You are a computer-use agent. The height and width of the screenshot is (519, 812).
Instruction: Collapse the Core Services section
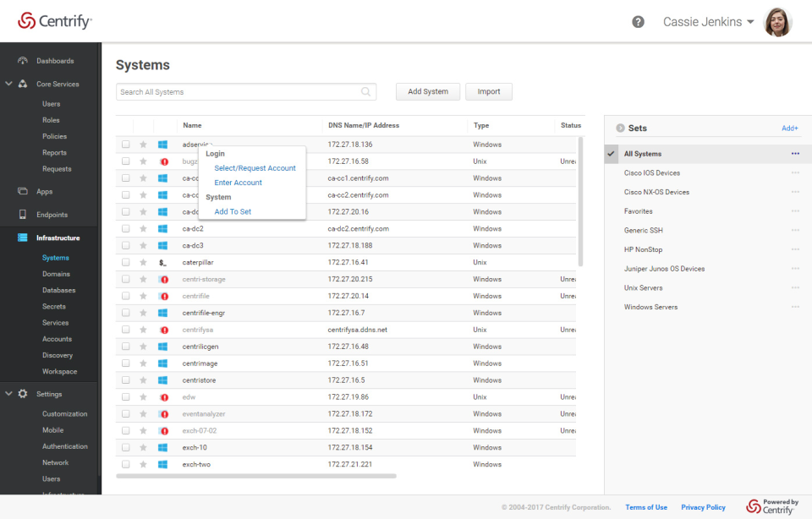8,84
